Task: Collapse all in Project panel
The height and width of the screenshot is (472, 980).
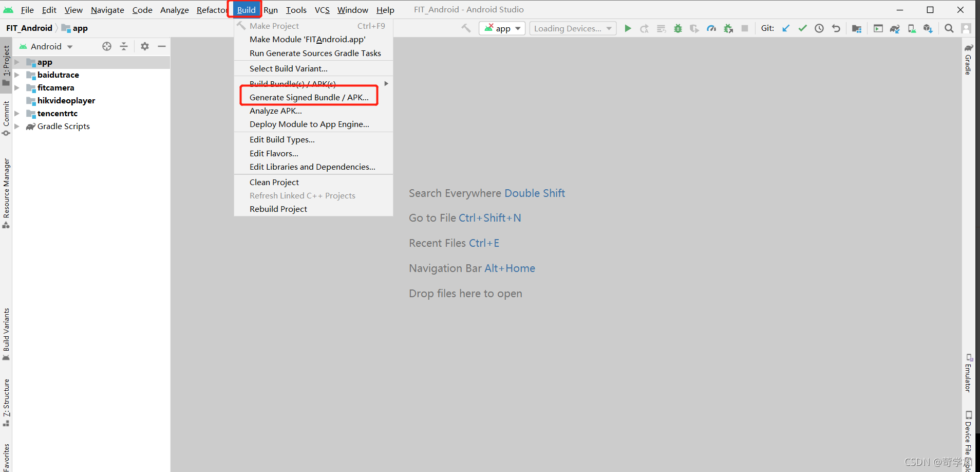Action: [x=124, y=46]
